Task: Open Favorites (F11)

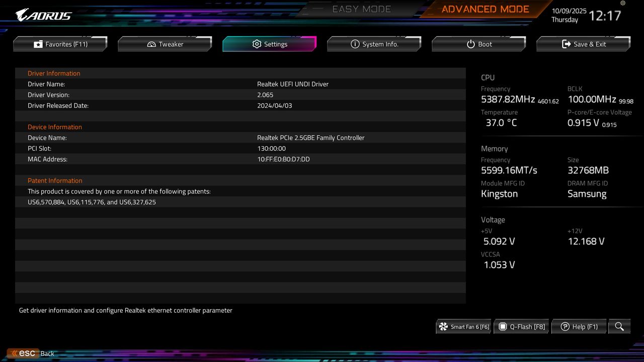Action: coord(60,44)
